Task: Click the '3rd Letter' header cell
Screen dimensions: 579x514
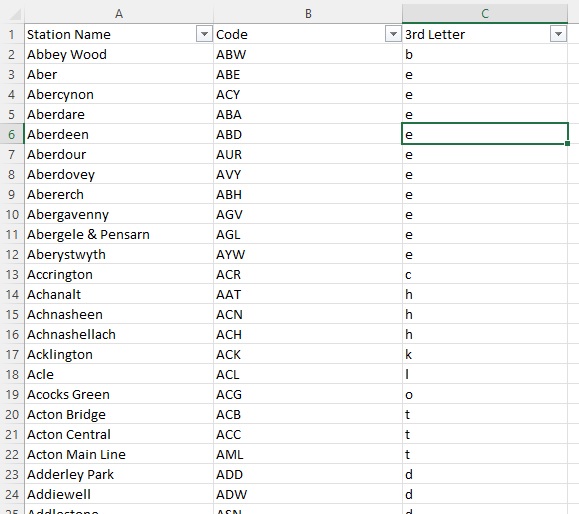Action: [x=485, y=34]
